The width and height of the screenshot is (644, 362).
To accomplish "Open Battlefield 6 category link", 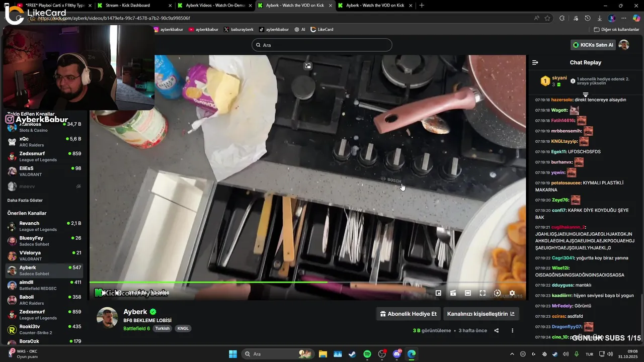I will [136, 328].
